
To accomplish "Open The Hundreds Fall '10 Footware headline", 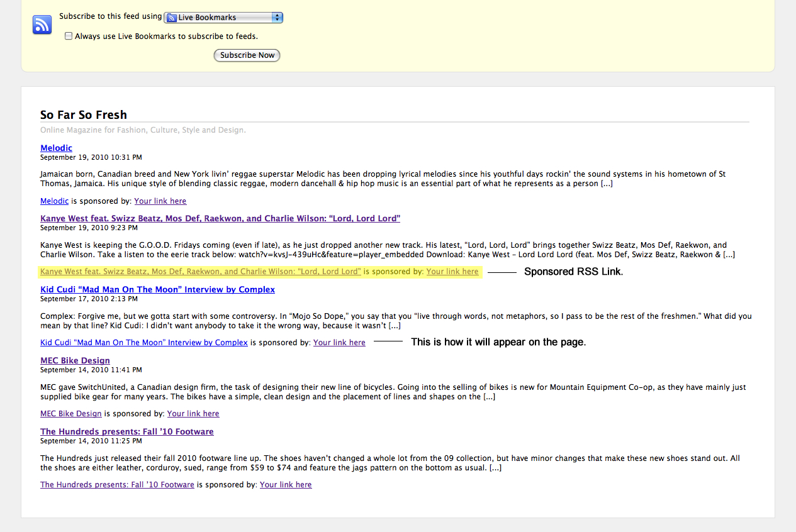I will coord(127,431).
